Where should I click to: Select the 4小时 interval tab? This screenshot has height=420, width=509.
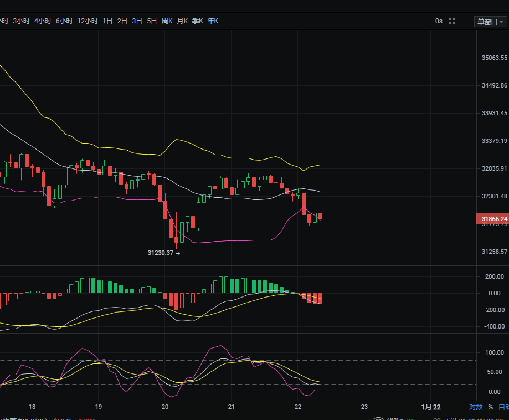tap(43, 21)
